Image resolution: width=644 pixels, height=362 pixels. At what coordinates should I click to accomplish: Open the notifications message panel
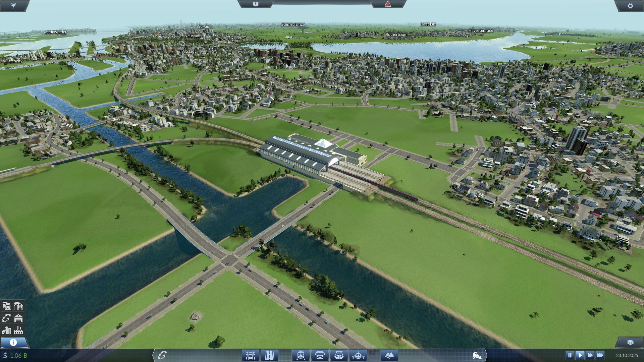256,4
